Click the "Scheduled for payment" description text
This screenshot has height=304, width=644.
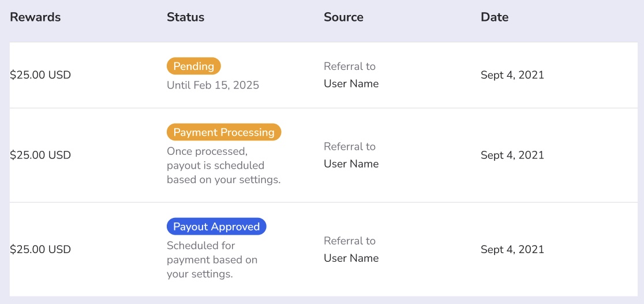(212, 259)
